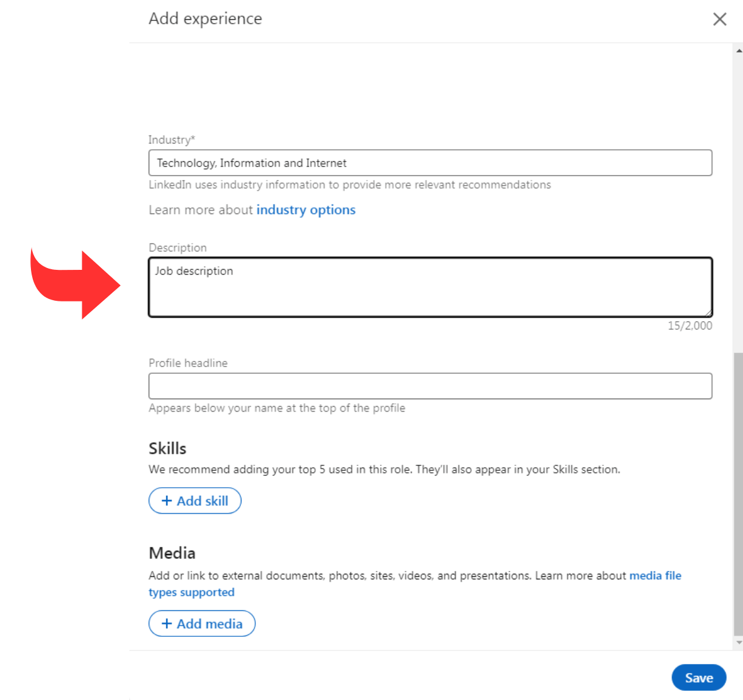743x700 pixels.
Task: Click the Industry field label
Action: [x=172, y=140]
